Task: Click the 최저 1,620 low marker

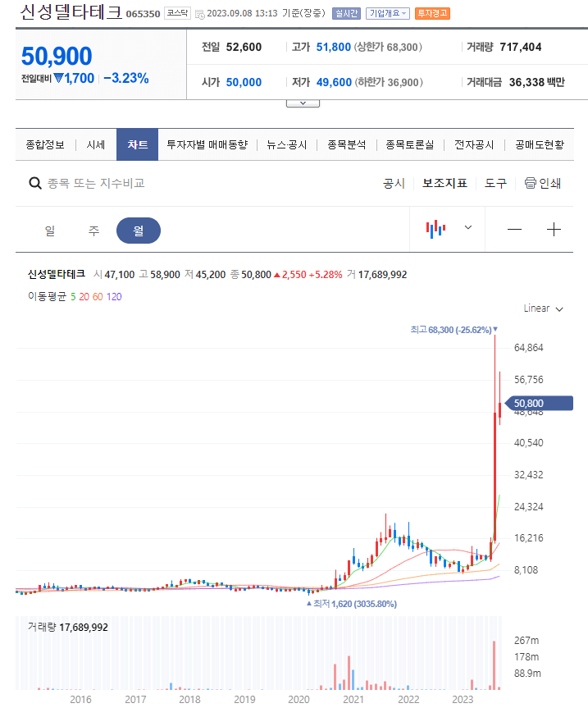Action: click(x=352, y=604)
